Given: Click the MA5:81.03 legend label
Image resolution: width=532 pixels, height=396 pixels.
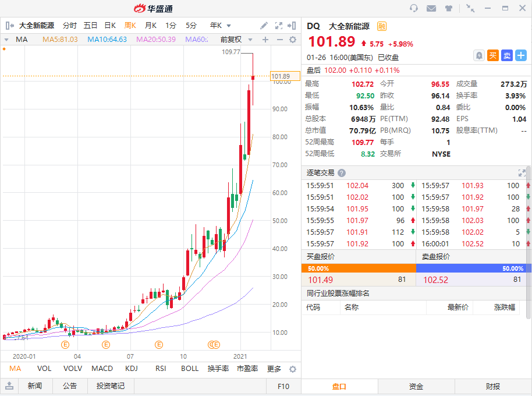Looking at the screenshot, I should coord(60,40).
